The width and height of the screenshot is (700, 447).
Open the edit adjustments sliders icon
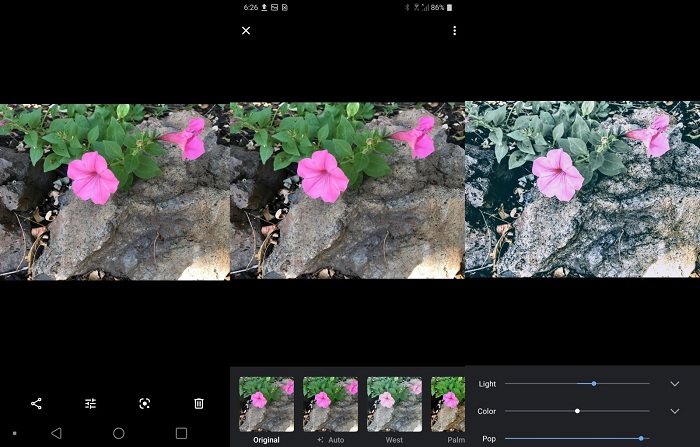click(91, 404)
